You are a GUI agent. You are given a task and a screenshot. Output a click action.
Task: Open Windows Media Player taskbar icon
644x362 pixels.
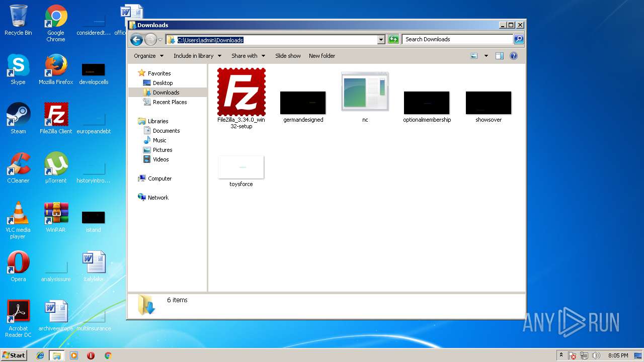[x=74, y=355]
